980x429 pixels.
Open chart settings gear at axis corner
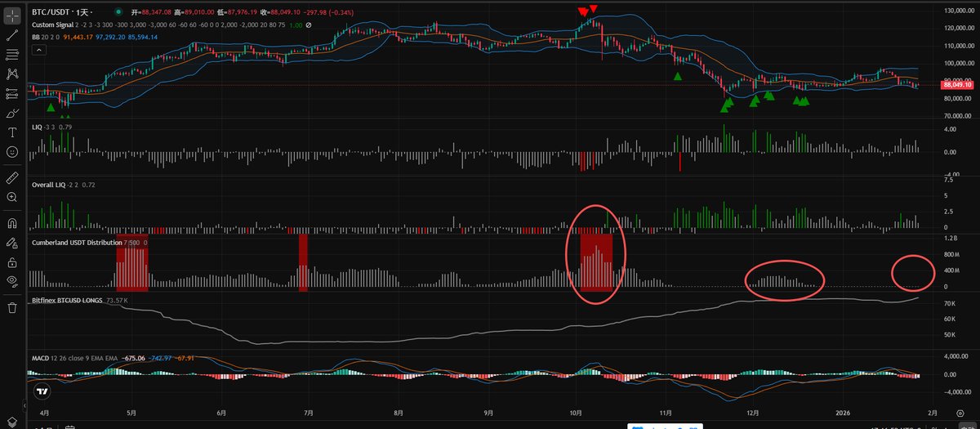point(960,413)
